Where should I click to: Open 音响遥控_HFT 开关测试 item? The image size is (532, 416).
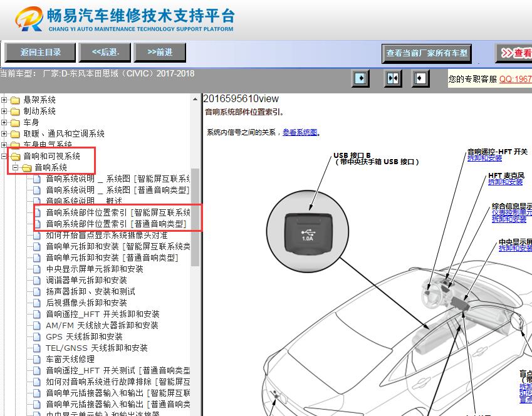[118, 370]
